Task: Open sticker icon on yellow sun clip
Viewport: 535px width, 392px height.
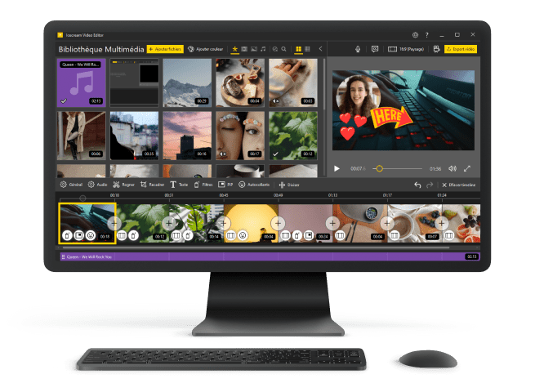Action: click(x=243, y=235)
